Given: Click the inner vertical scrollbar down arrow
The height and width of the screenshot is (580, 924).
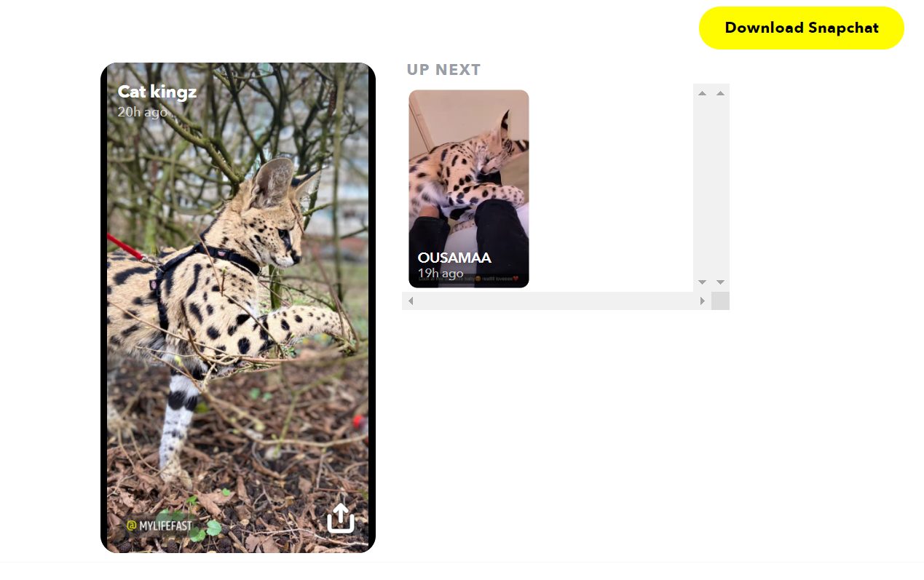Looking at the screenshot, I should pos(702,282).
